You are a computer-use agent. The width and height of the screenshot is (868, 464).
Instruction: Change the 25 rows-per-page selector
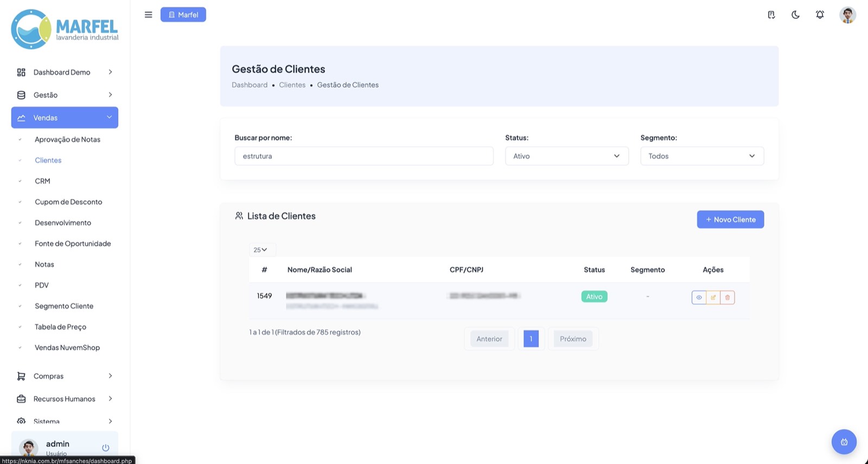[x=262, y=250]
